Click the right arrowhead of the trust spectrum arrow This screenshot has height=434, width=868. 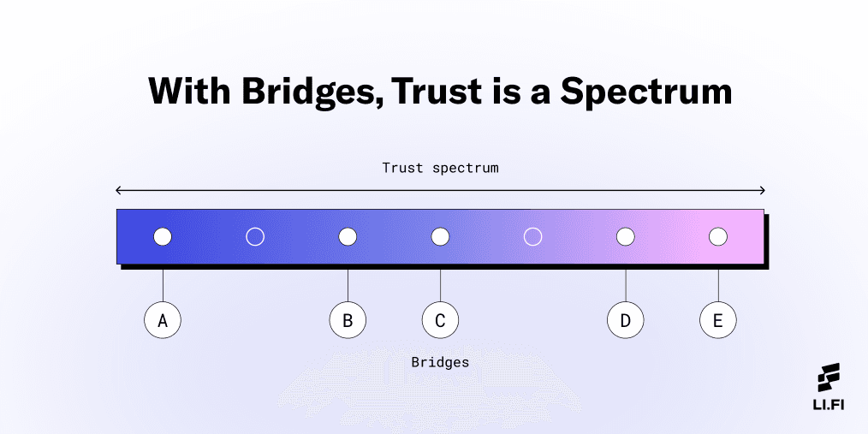tap(761, 191)
